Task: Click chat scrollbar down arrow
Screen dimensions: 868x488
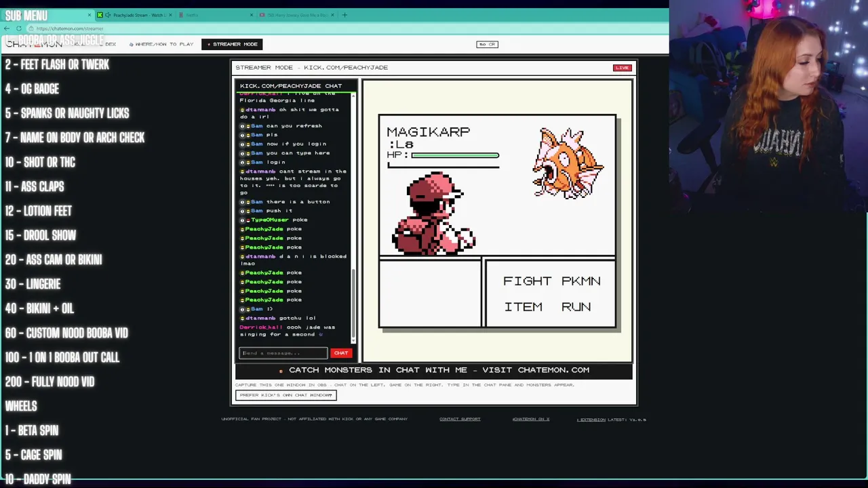Action: 354,340
